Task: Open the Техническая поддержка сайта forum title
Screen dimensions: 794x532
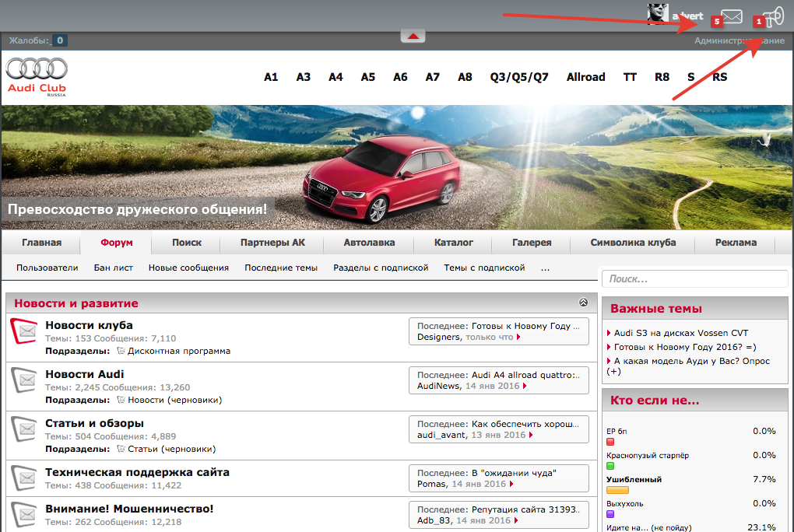Action: [137, 472]
